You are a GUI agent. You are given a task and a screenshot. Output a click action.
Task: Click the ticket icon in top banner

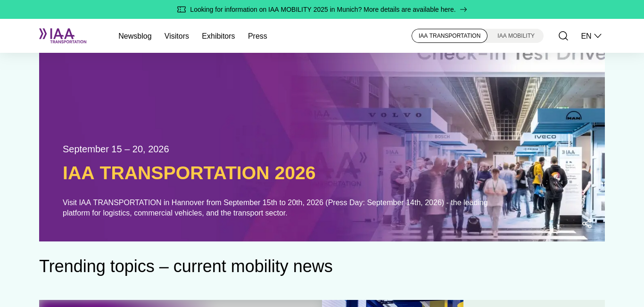pos(182,9)
